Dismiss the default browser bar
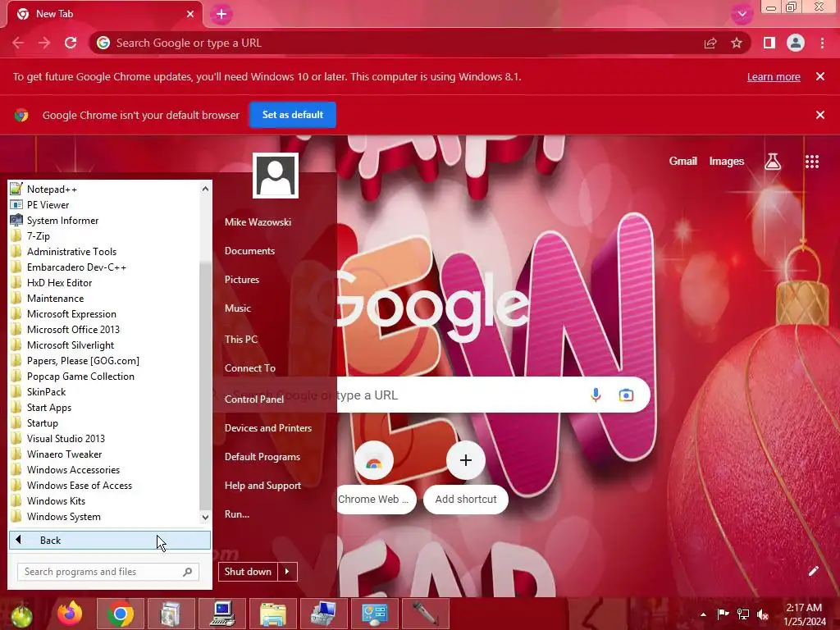The width and height of the screenshot is (840, 630). (820, 115)
